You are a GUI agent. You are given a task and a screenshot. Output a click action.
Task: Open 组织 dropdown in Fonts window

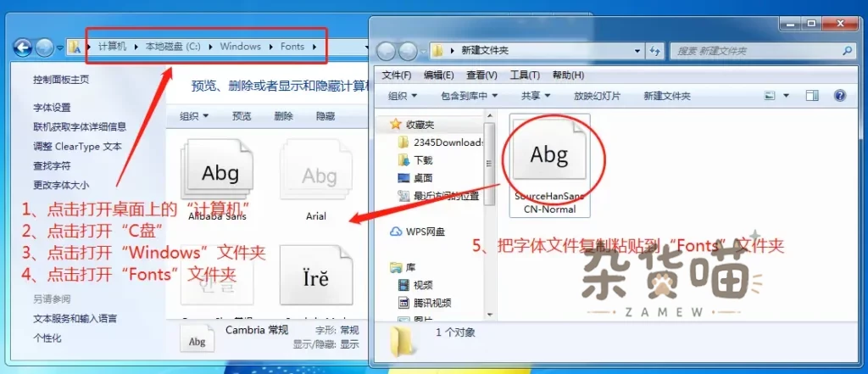(x=194, y=116)
